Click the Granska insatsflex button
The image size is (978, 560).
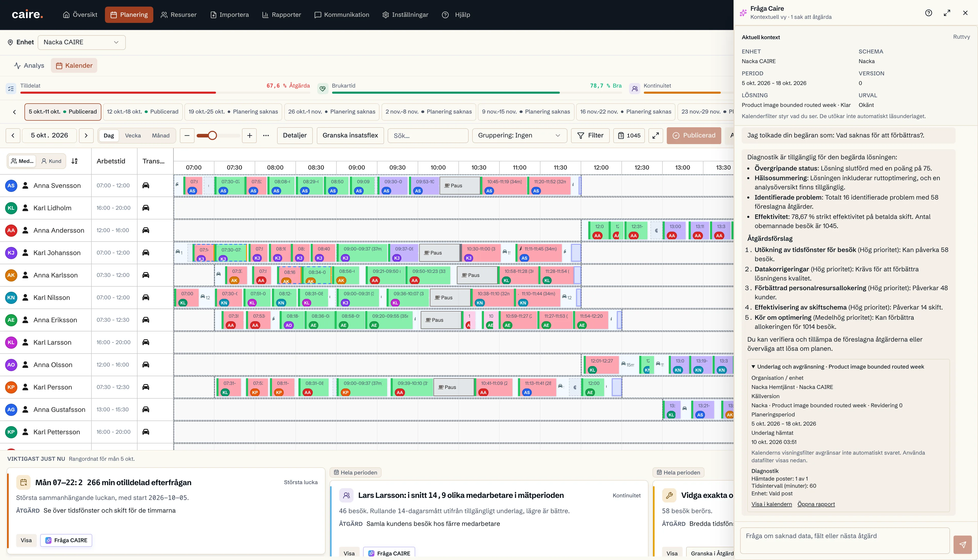pos(350,135)
